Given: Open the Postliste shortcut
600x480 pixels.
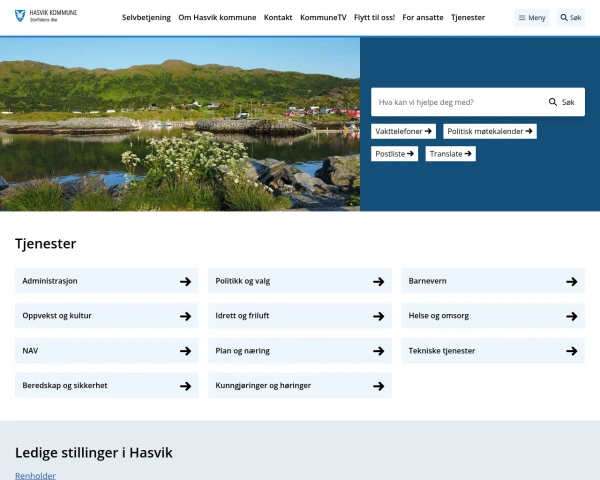Looking at the screenshot, I should click(x=395, y=154).
